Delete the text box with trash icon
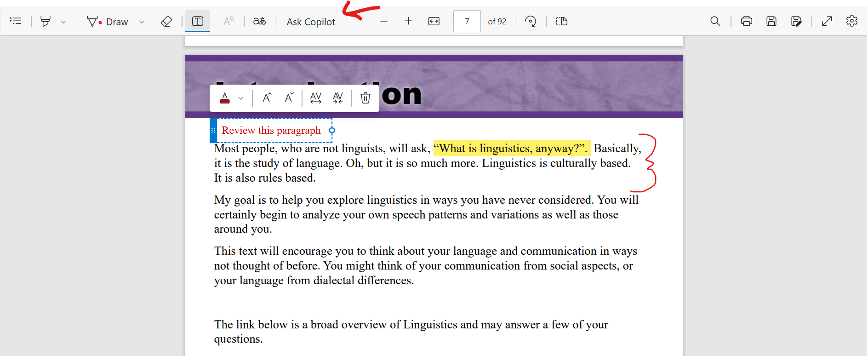The width and height of the screenshot is (868, 356). click(x=365, y=98)
